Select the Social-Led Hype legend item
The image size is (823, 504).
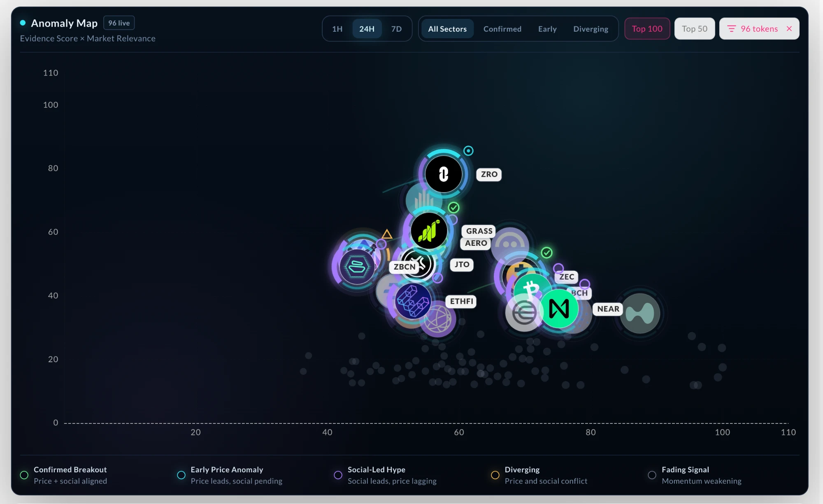385,475
